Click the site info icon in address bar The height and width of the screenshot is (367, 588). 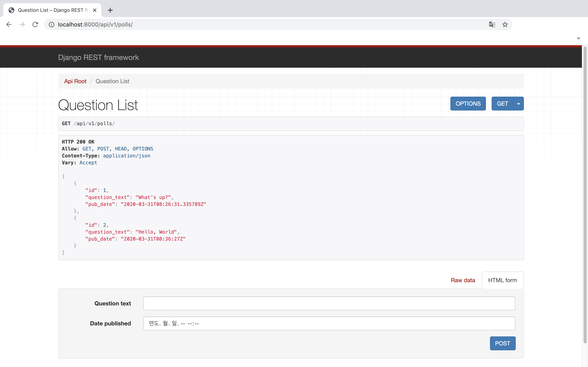click(51, 24)
